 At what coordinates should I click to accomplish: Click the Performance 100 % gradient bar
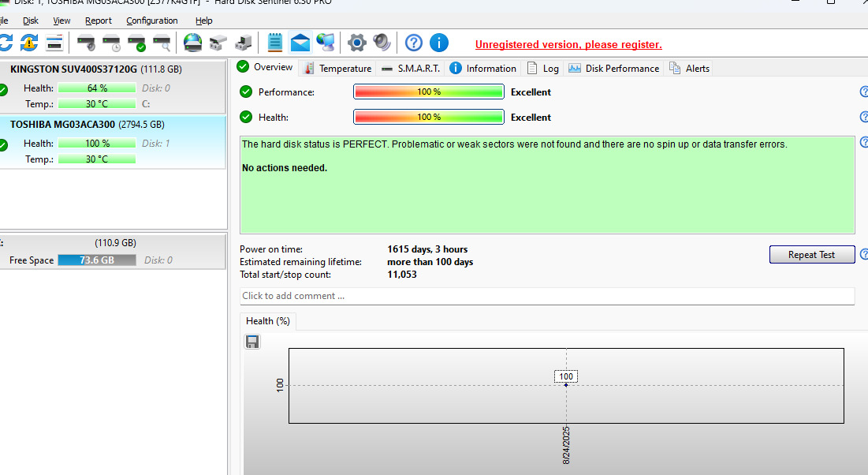click(428, 92)
